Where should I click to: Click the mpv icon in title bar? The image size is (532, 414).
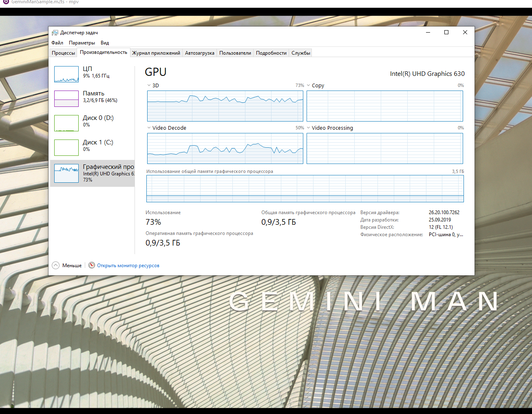click(6, 2)
